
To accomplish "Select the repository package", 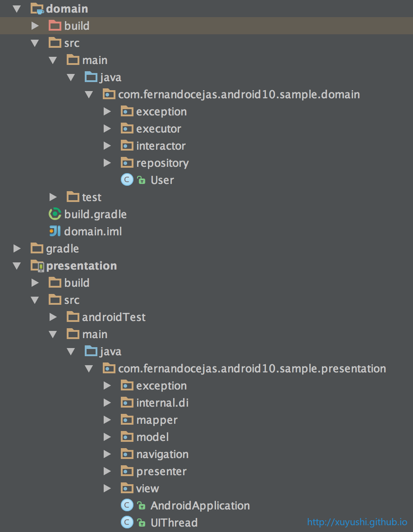I will tap(162, 163).
